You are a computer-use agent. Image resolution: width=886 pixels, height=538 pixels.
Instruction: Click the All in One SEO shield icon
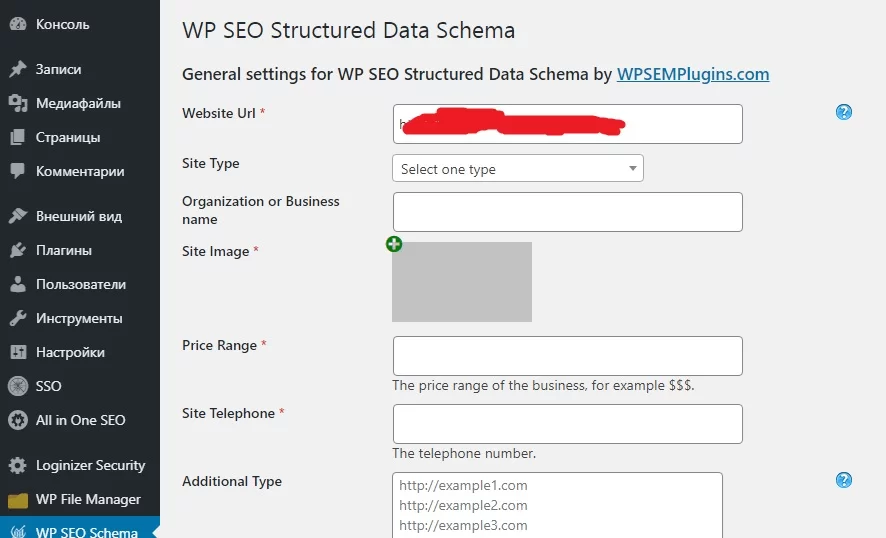[18, 420]
